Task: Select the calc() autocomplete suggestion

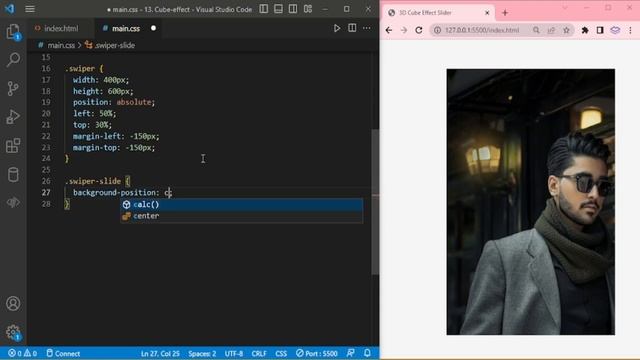Action: [241, 204]
